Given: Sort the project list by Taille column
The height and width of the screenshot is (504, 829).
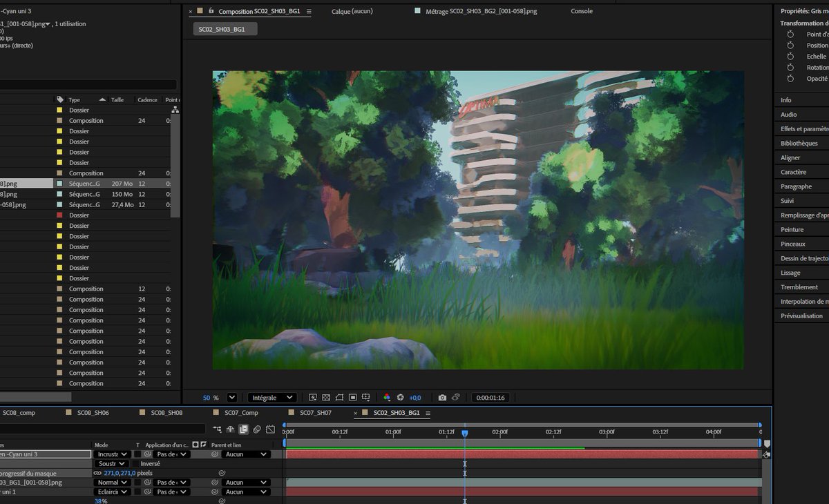Looking at the screenshot, I should coord(117,99).
